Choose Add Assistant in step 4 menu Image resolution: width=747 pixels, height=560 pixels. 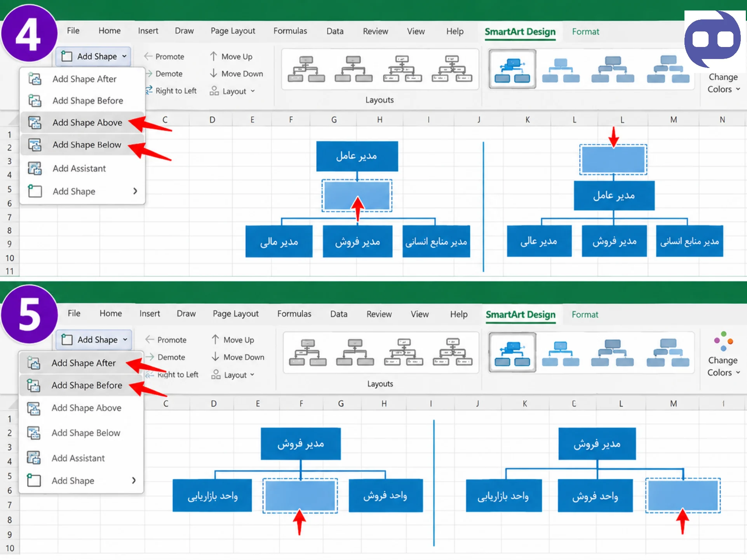(82, 169)
